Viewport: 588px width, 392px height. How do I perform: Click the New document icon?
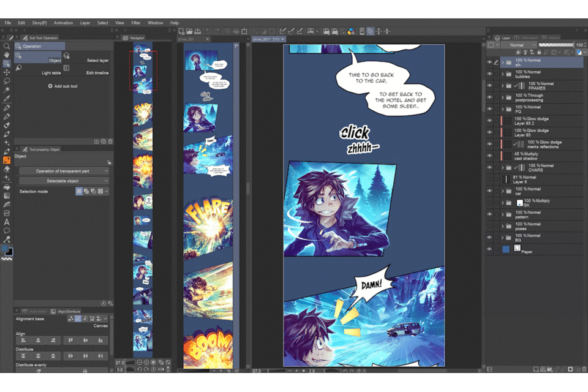181,31
